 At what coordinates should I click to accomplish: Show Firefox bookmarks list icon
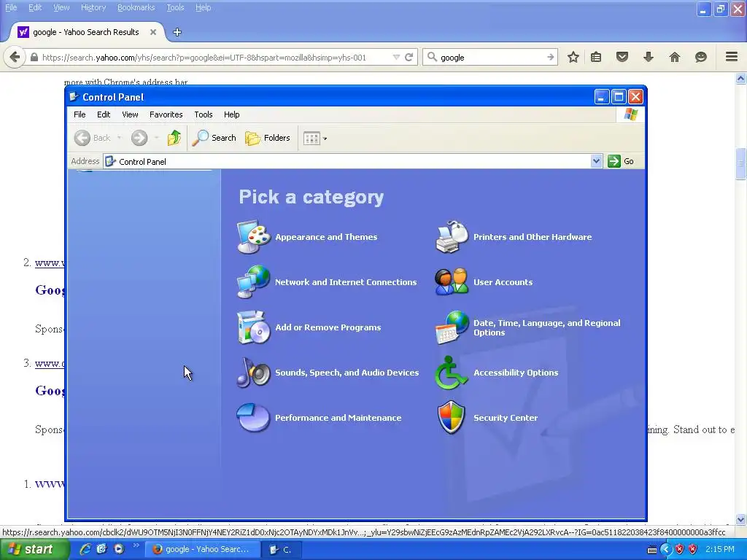[596, 58]
